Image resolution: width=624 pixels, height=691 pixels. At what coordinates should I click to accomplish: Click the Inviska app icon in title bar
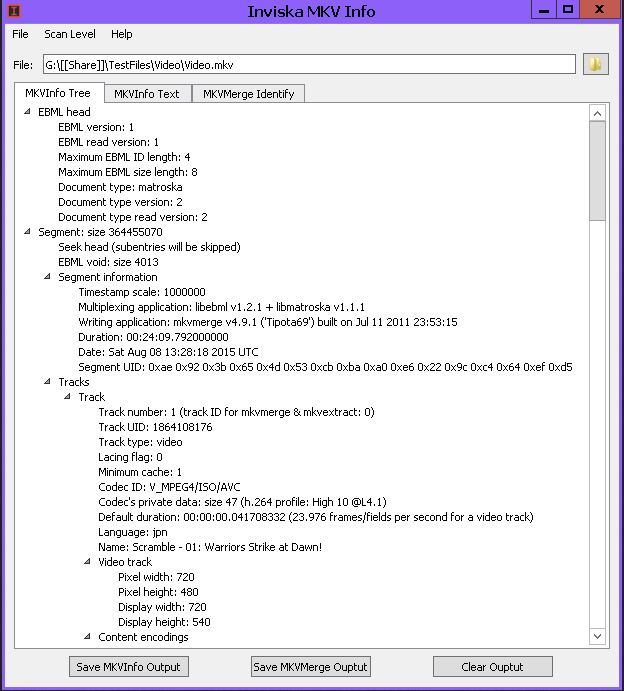click(14, 11)
